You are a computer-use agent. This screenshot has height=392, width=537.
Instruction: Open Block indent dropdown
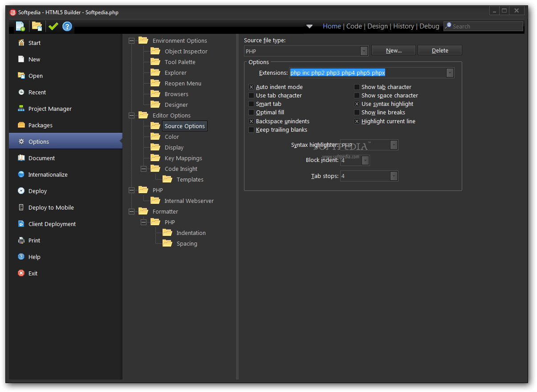tap(366, 160)
